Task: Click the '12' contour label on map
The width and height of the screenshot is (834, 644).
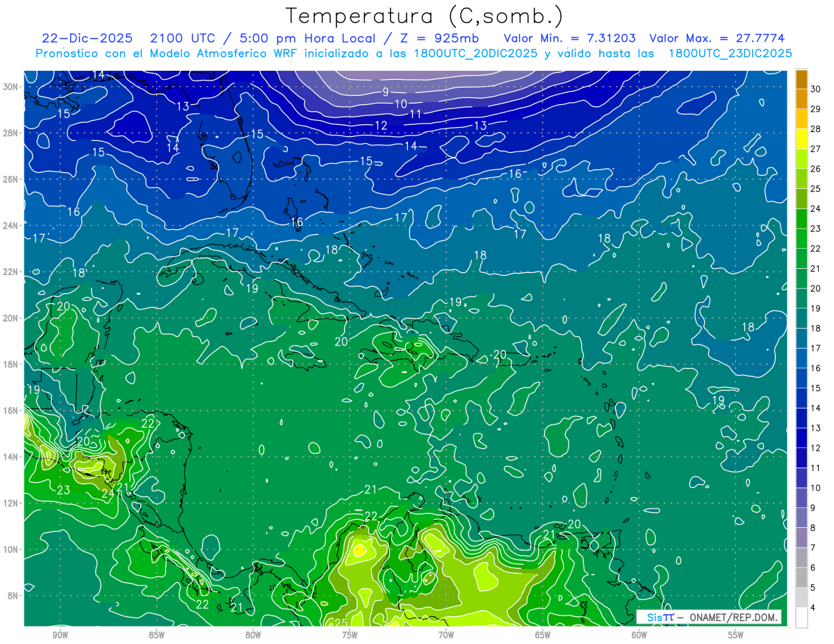Action: [x=381, y=126]
